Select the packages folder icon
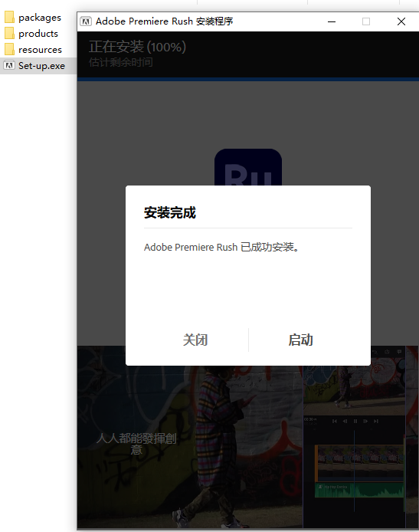 coord(9,17)
